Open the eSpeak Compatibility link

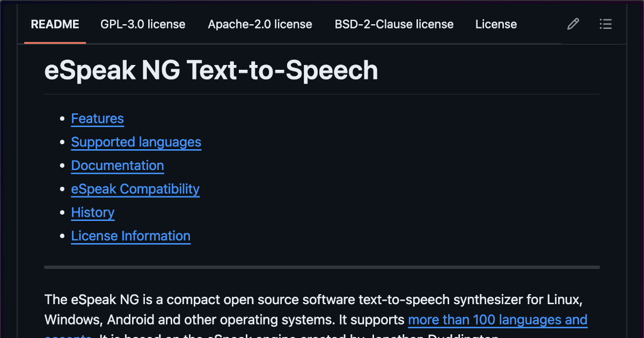(x=135, y=189)
